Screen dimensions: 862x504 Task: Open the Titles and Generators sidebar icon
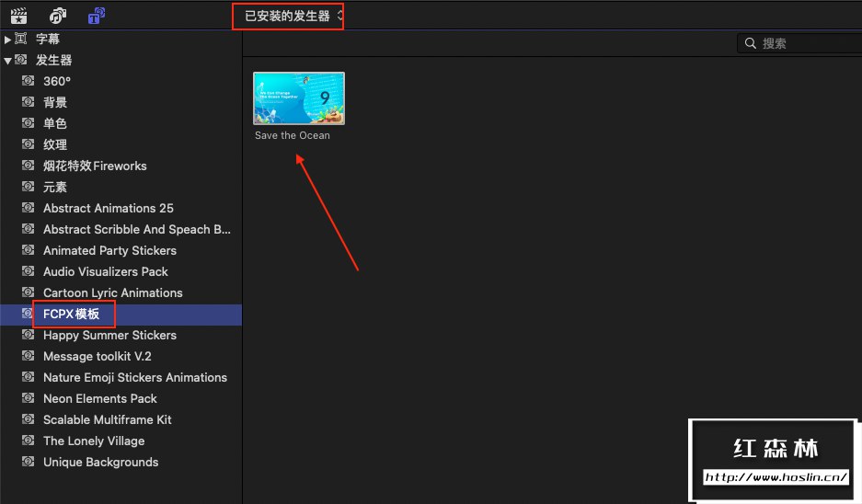(x=97, y=16)
